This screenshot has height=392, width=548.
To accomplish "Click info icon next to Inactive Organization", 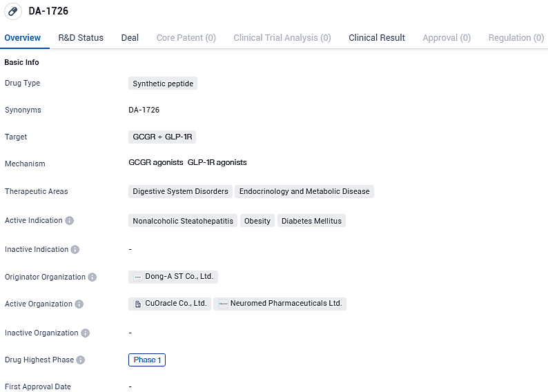I will click(85, 333).
